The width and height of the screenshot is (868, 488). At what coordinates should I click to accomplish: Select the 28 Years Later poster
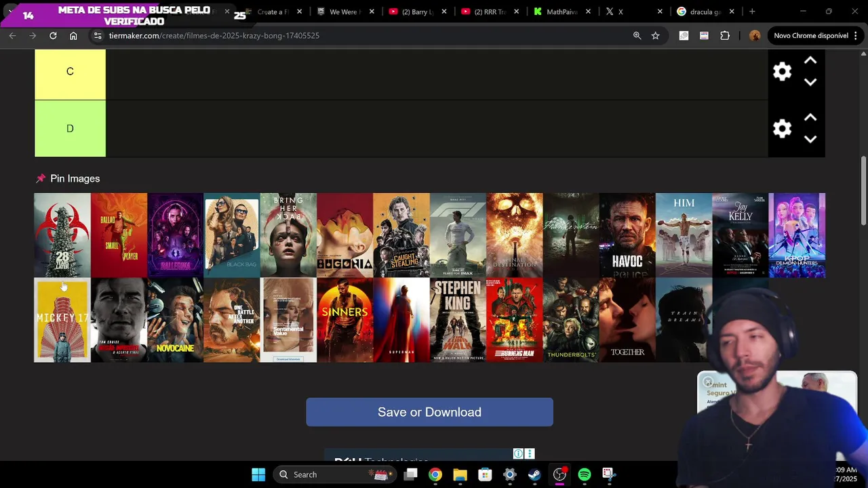[x=62, y=235]
